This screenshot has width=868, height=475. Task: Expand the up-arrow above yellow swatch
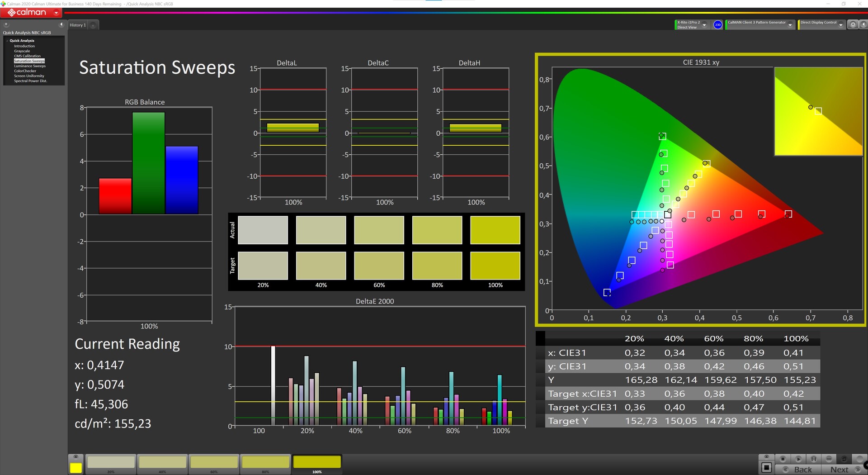tap(76, 457)
